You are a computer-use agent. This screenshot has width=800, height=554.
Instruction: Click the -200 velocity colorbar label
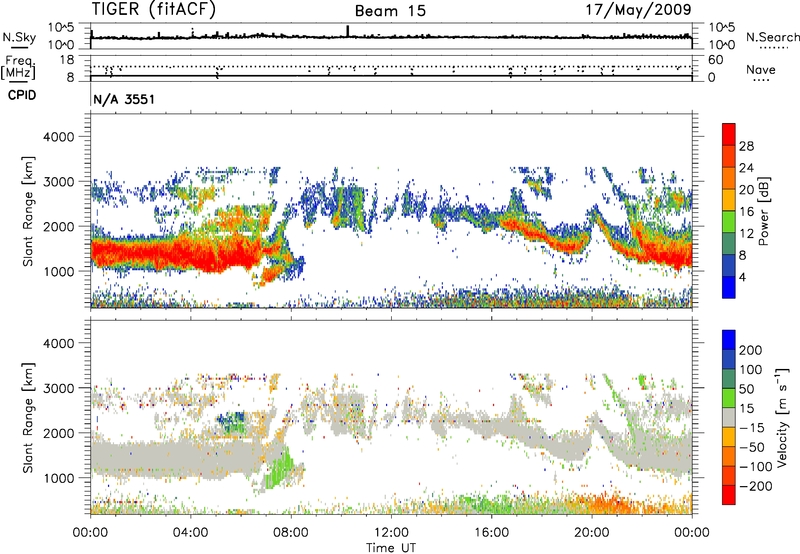coord(756,486)
